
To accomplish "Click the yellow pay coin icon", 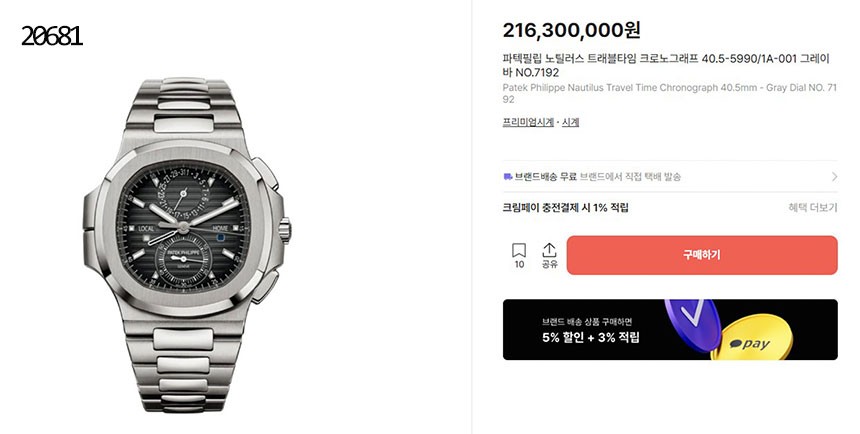I will coord(758,342).
